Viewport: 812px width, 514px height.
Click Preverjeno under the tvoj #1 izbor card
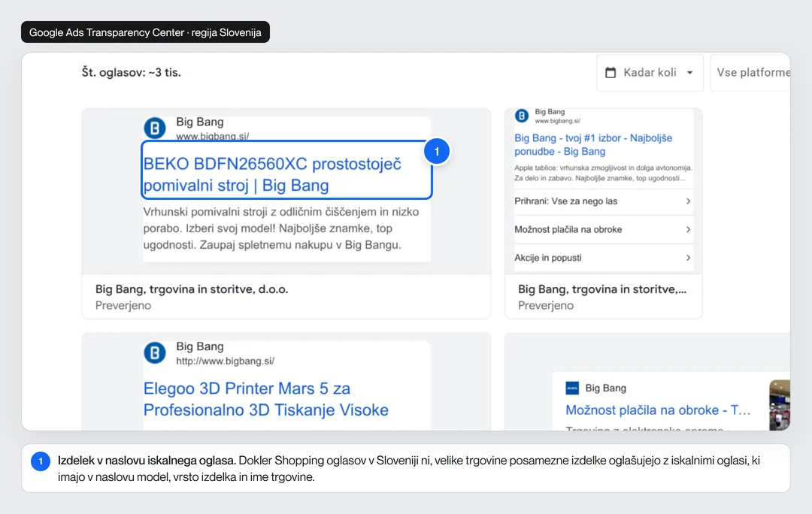(546, 305)
